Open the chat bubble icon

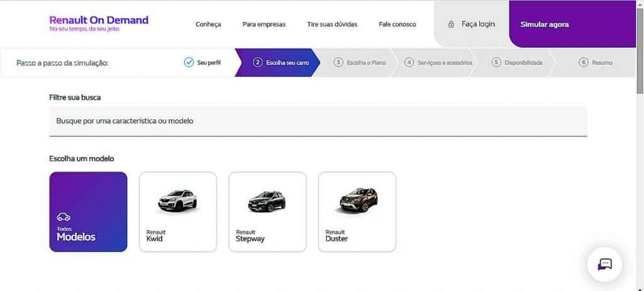(x=604, y=265)
